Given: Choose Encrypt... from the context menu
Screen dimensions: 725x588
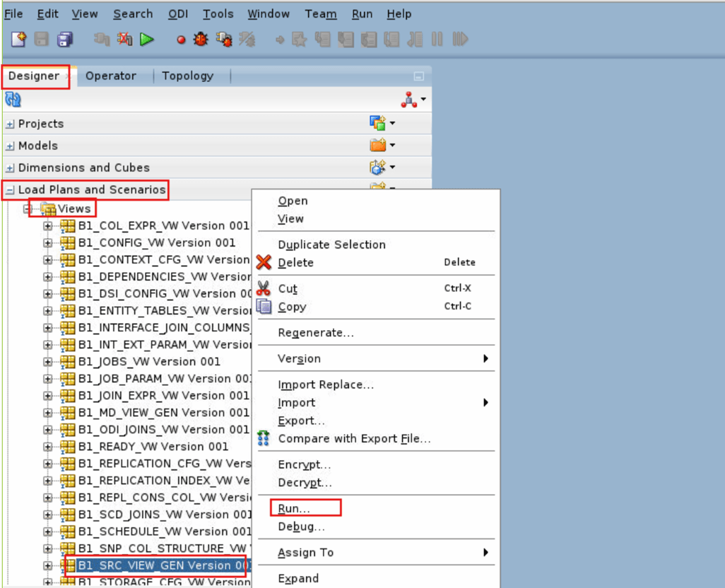Looking at the screenshot, I should [x=305, y=464].
